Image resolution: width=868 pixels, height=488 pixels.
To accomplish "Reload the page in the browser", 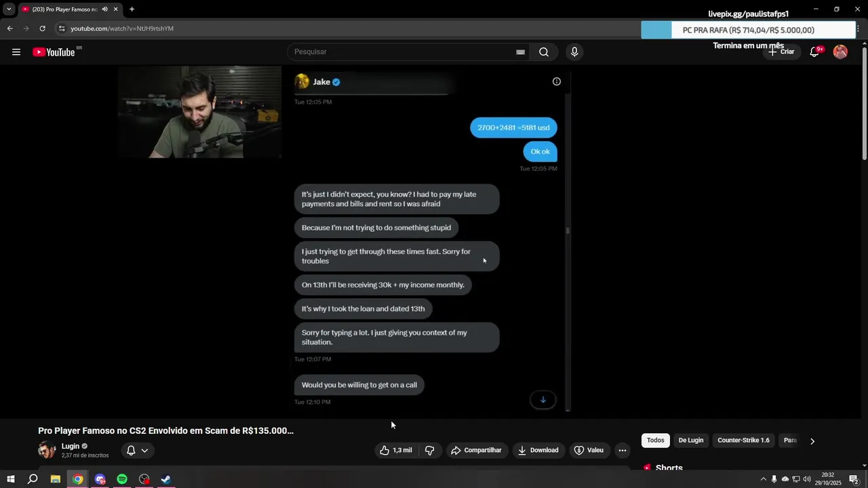I will click(42, 28).
